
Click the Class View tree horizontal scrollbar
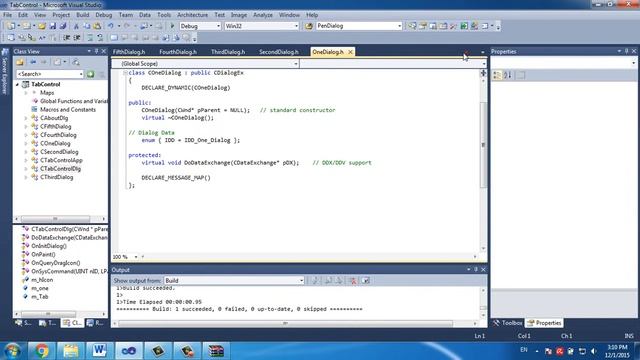[x=55, y=219]
